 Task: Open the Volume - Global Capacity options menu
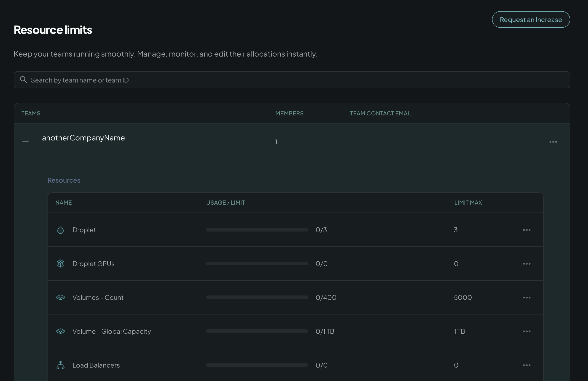point(527,331)
